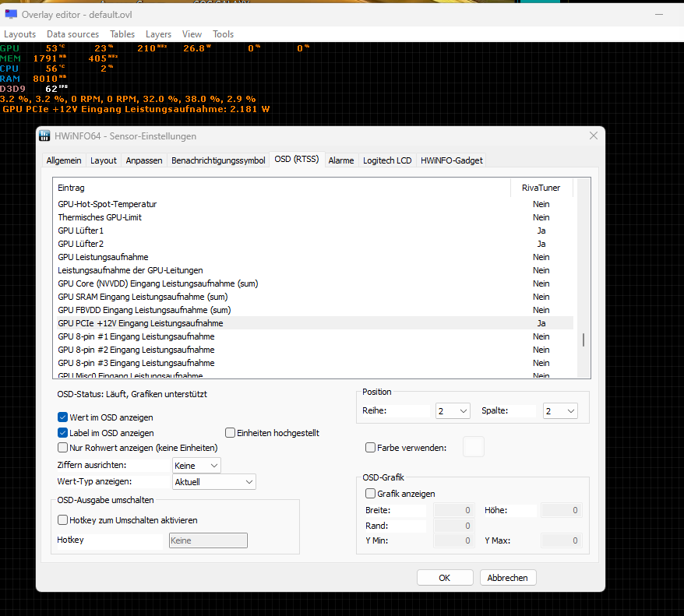Click the CPU label in the overlay
Viewport: 684px width, 616px height.
(9, 69)
